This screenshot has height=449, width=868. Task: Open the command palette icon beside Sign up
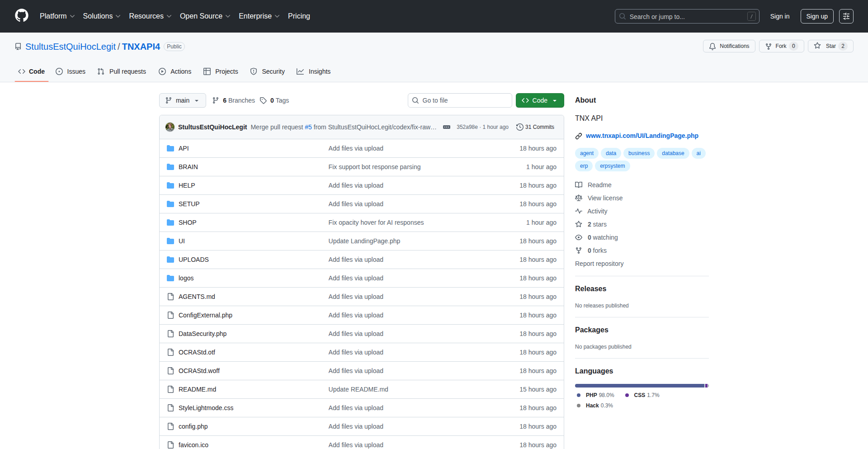[x=846, y=16]
